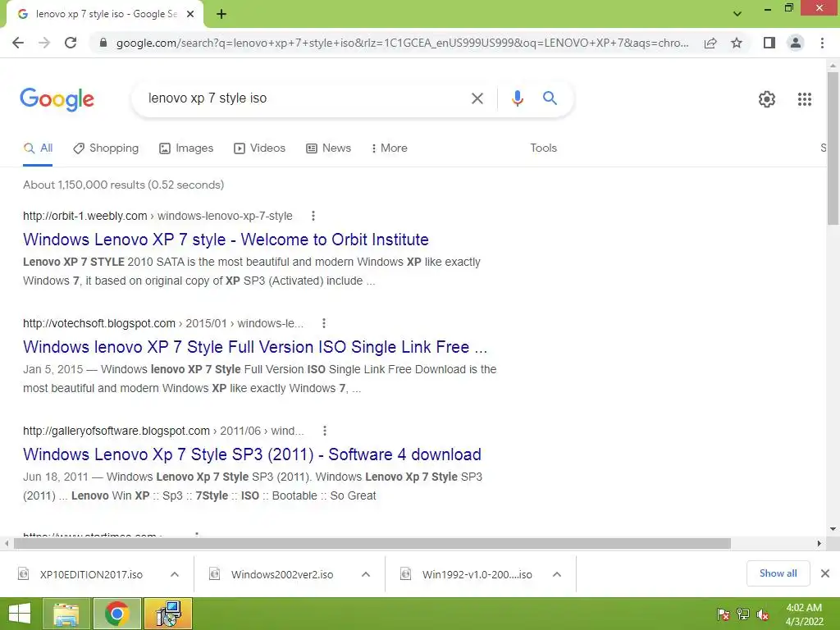Open search Tools
The width and height of the screenshot is (840, 630).
click(543, 148)
